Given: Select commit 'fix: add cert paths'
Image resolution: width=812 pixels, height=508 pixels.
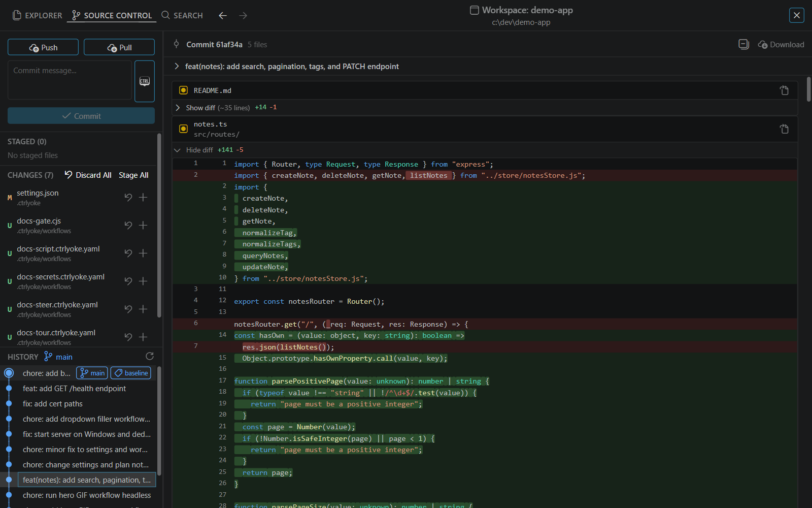Looking at the screenshot, I should click(53, 403).
